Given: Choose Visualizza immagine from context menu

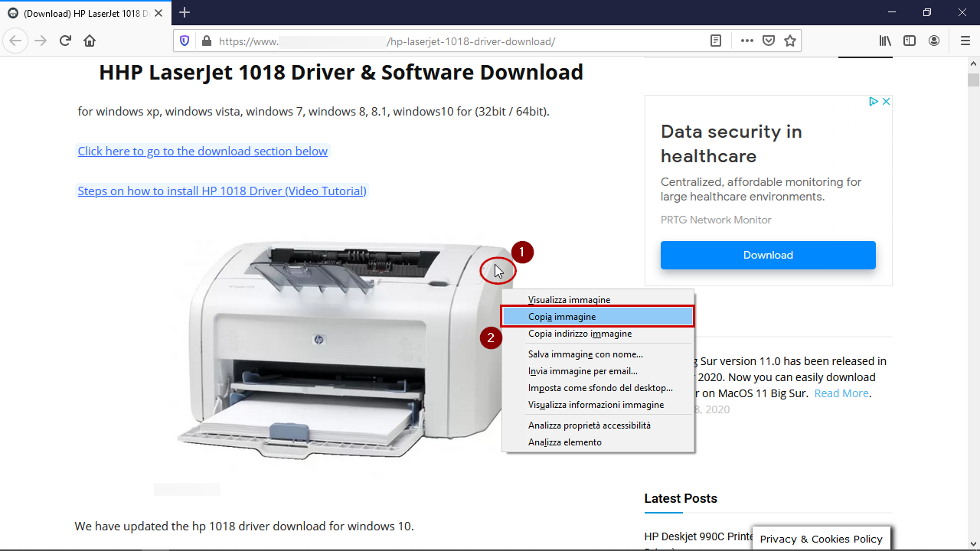Looking at the screenshot, I should (x=598, y=300).
